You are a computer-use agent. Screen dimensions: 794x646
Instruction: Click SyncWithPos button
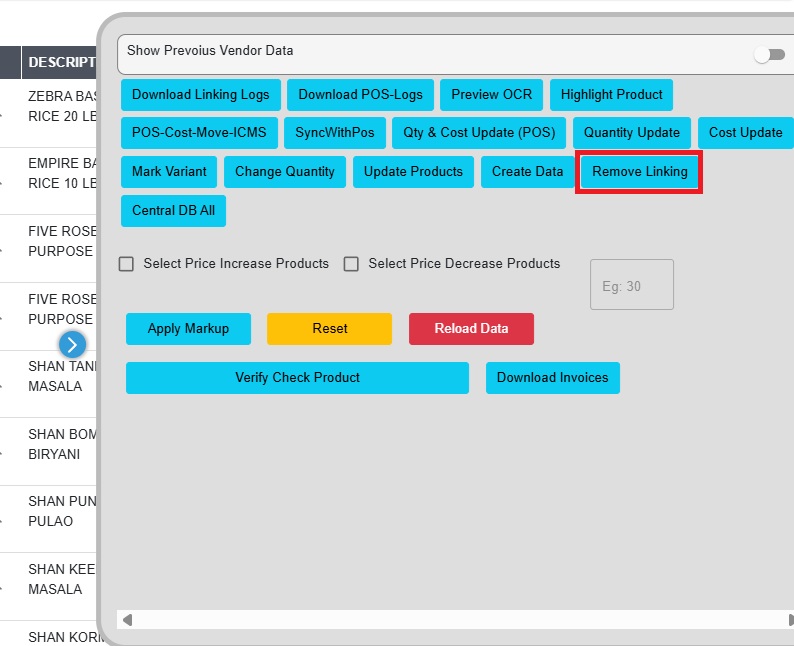tap(335, 133)
